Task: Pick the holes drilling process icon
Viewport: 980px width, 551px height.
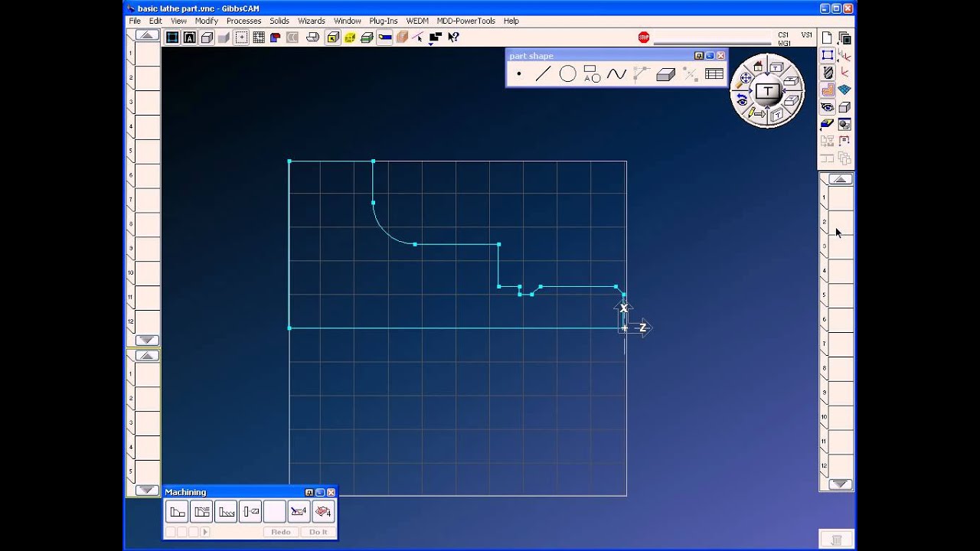Action: [250, 512]
